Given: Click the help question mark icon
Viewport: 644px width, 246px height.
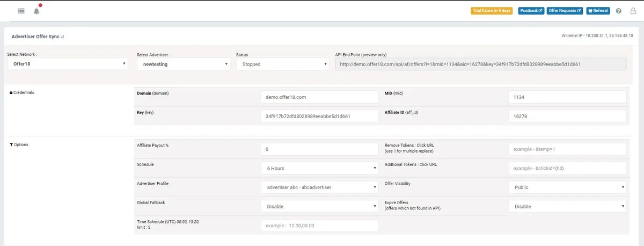Looking at the screenshot, I should tap(619, 11).
